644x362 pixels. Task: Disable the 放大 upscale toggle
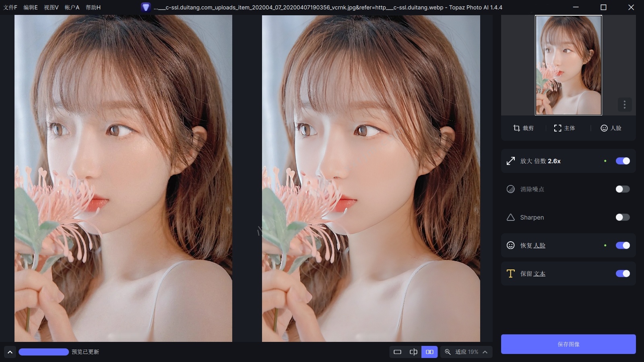622,161
